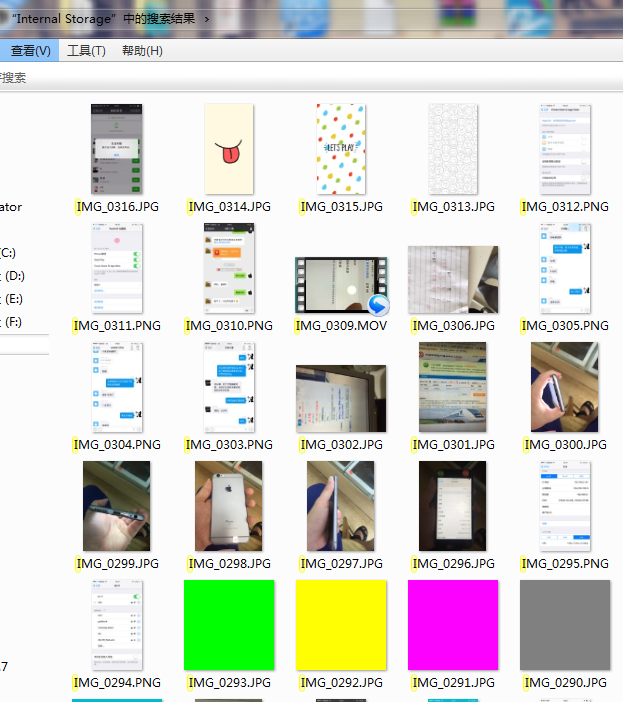623x702 pixels.
Task: Click the file name IMG_0301.JPG
Action: [453, 445]
